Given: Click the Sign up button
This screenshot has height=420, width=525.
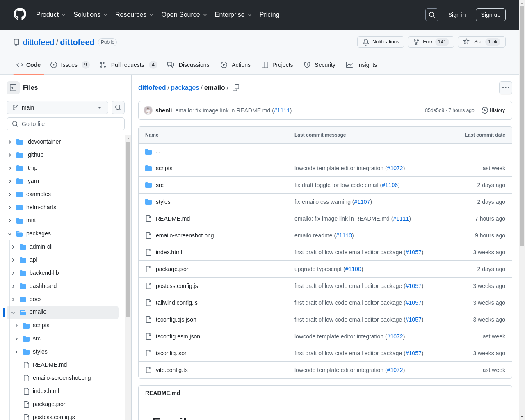Looking at the screenshot, I should pyautogui.click(x=491, y=15).
